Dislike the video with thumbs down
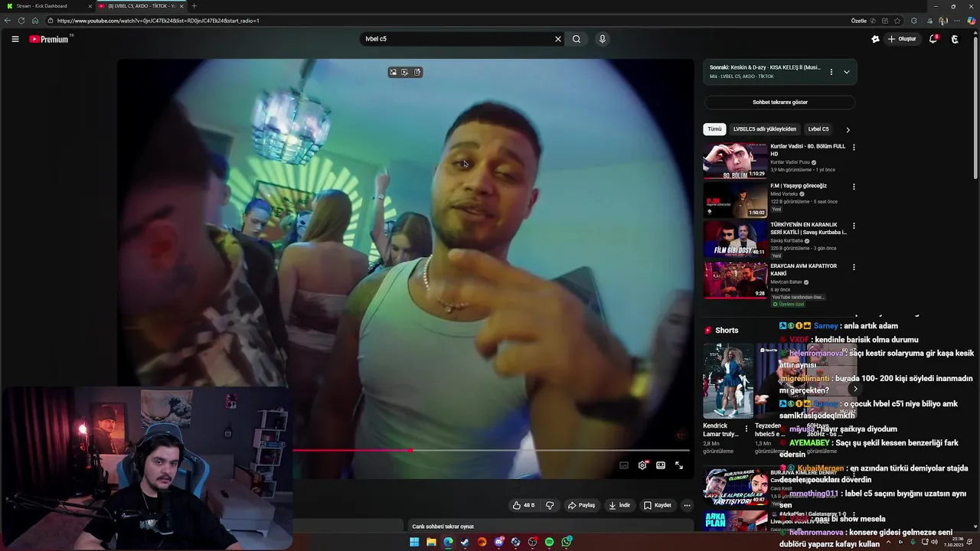The height and width of the screenshot is (551, 980). click(x=549, y=505)
